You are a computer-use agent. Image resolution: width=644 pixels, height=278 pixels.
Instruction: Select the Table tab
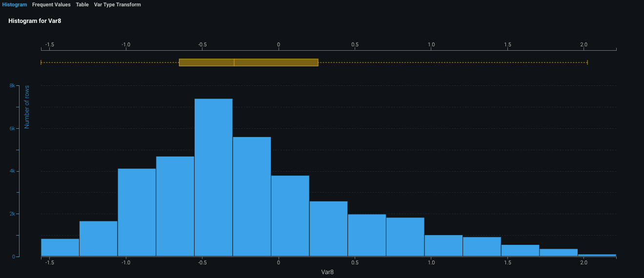[82, 4]
